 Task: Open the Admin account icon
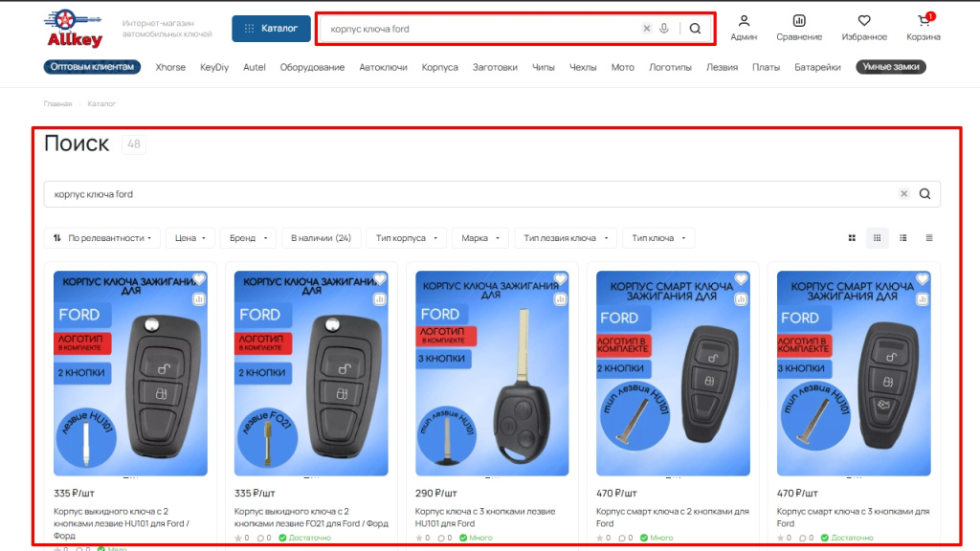pos(744,28)
